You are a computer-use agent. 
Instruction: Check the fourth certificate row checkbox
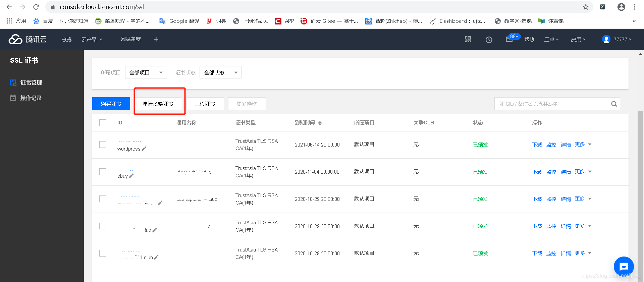[103, 226]
